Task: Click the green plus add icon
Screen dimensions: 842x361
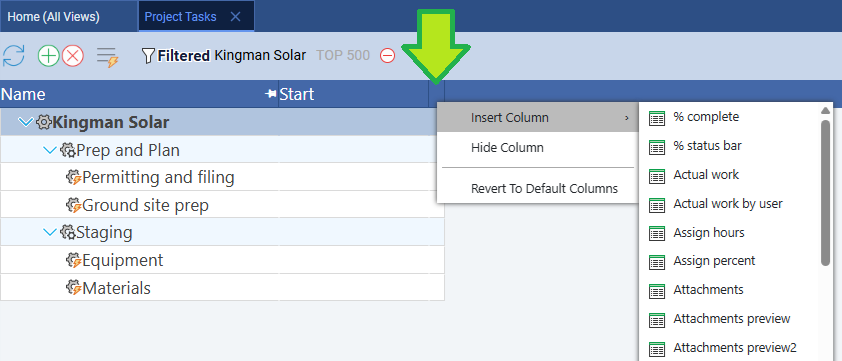Action: coord(48,56)
